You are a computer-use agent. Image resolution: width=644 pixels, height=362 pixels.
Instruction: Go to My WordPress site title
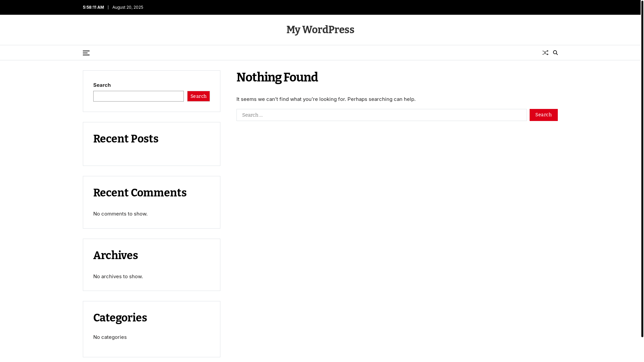point(320,30)
